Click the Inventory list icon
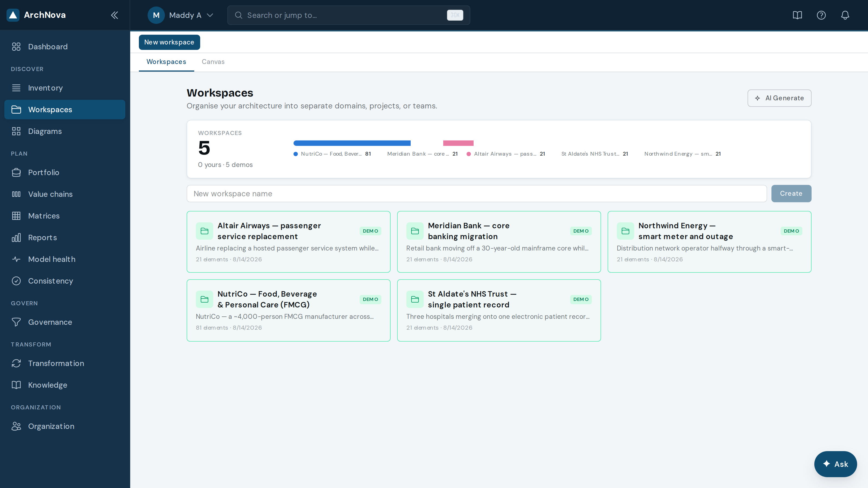 click(x=16, y=88)
